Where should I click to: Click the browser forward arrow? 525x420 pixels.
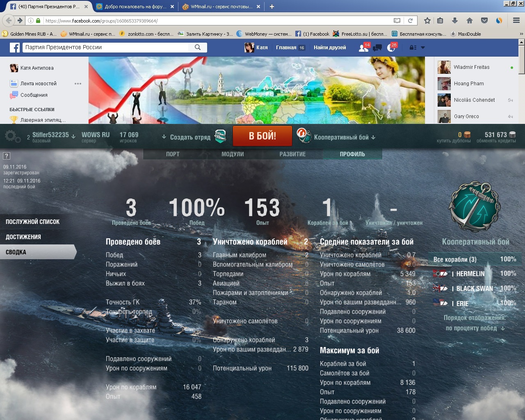point(20,21)
